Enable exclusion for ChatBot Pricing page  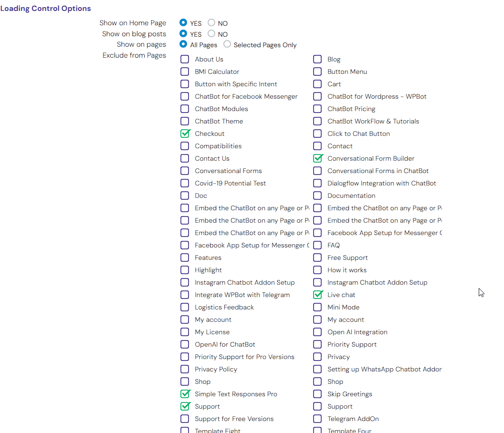tap(317, 109)
